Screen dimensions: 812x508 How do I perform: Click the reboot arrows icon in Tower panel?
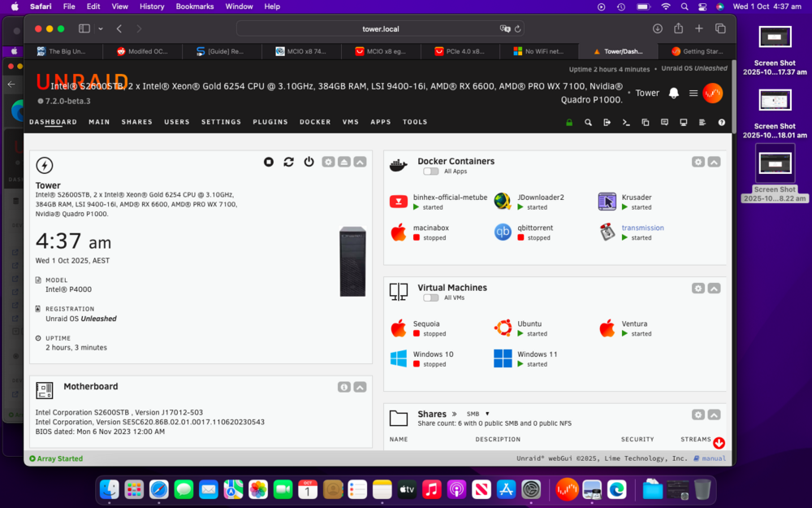tap(288, 162)
